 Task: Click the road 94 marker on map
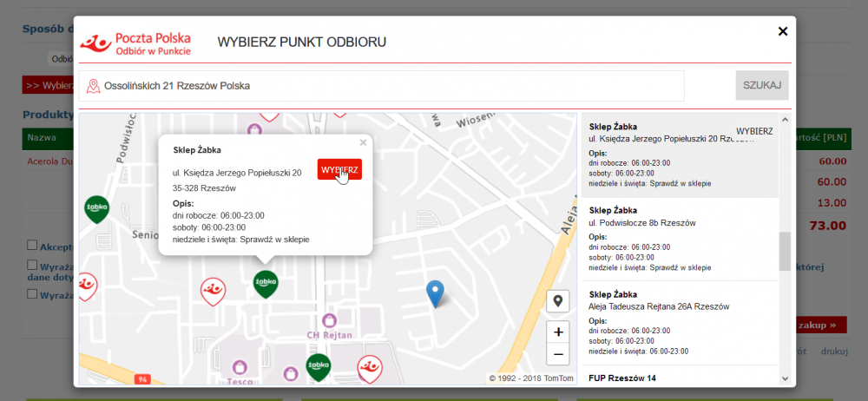[142, 379]
